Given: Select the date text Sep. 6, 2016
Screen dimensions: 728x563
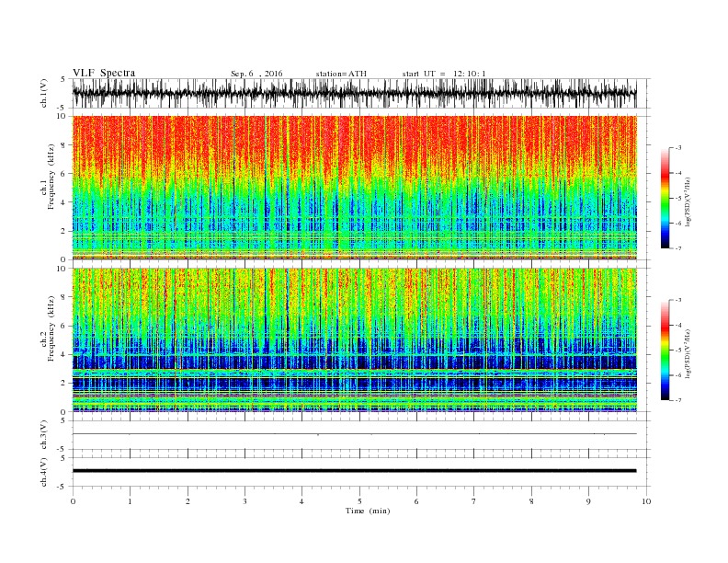Looking at the screenshot, I should coord(256,74).
